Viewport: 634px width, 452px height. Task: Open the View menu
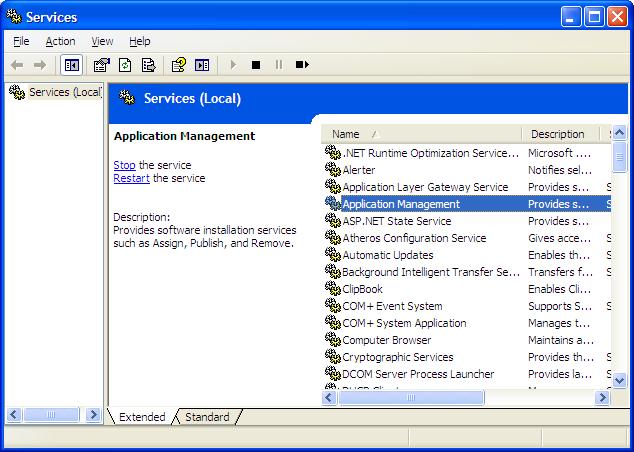[x=102, y=41]
